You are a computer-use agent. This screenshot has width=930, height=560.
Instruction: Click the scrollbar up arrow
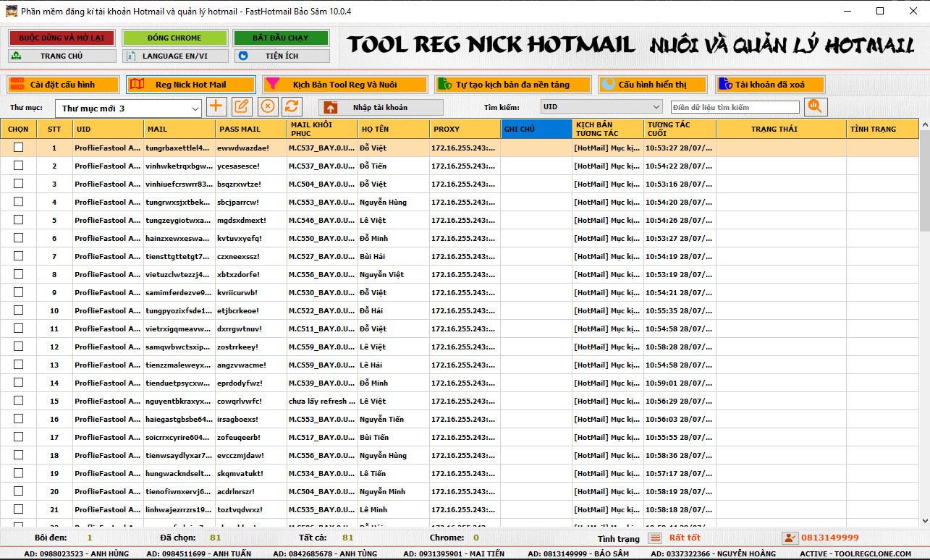(924, 125)
